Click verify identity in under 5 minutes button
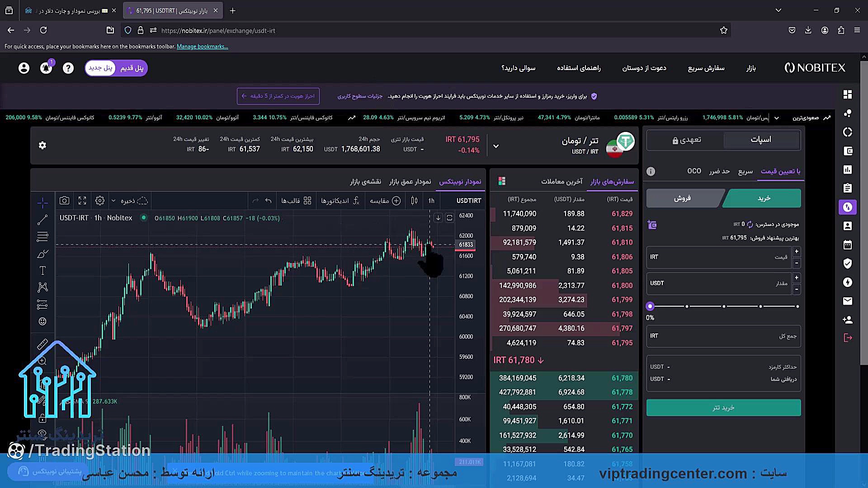868x488 pixels. [x=278, y=96]
